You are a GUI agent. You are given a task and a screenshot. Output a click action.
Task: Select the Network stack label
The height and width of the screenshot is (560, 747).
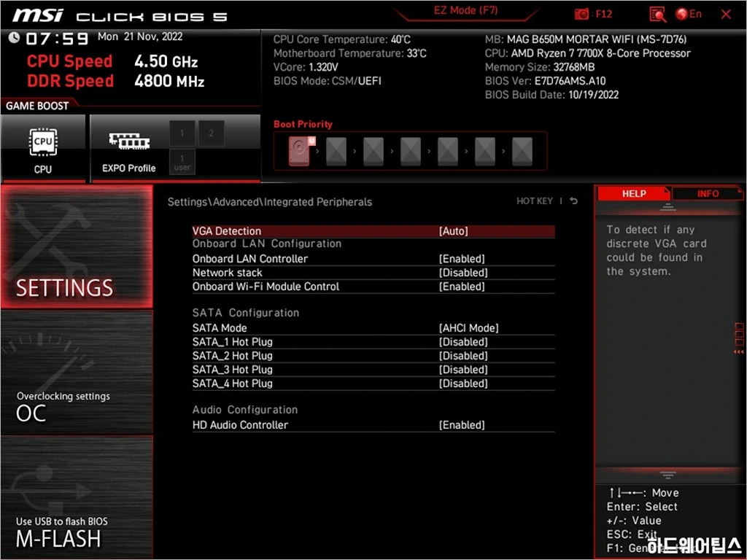click(x=228, y=273)
